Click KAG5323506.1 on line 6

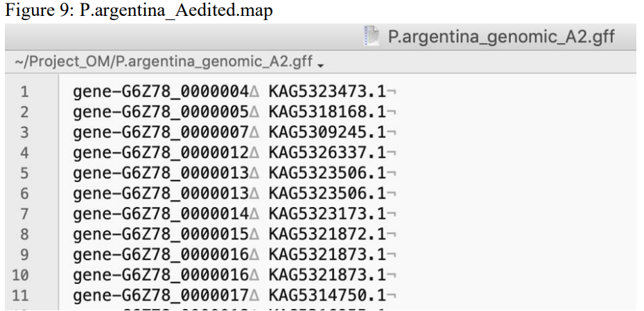(327, 193)
